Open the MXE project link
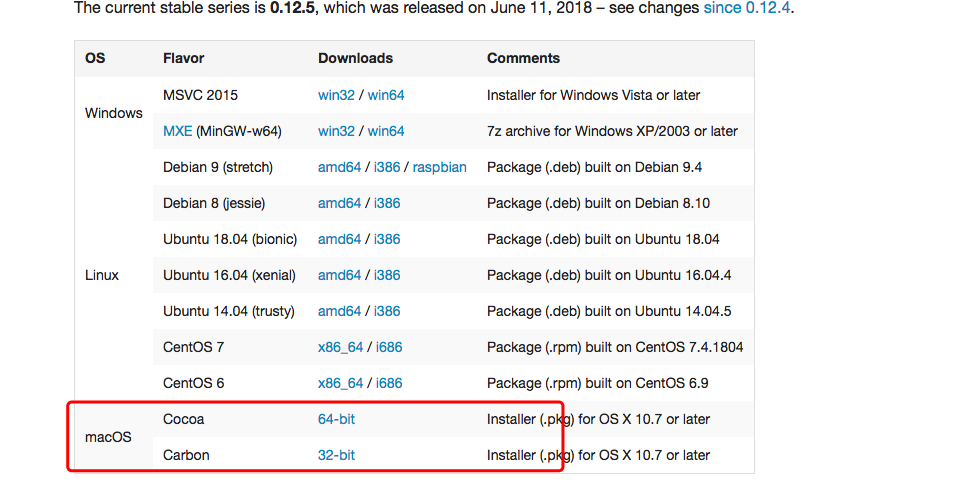The height and width of the screenshot is (495, 966). [x=177, y=131]
